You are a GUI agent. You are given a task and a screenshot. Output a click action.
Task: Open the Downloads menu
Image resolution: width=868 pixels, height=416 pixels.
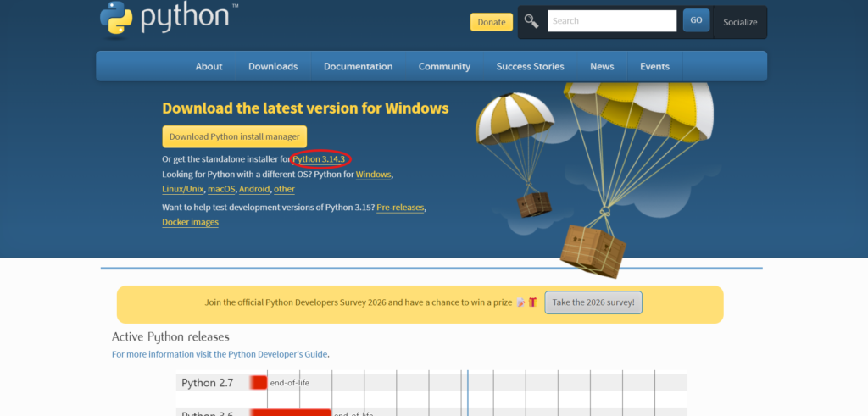tap(273, 66)
